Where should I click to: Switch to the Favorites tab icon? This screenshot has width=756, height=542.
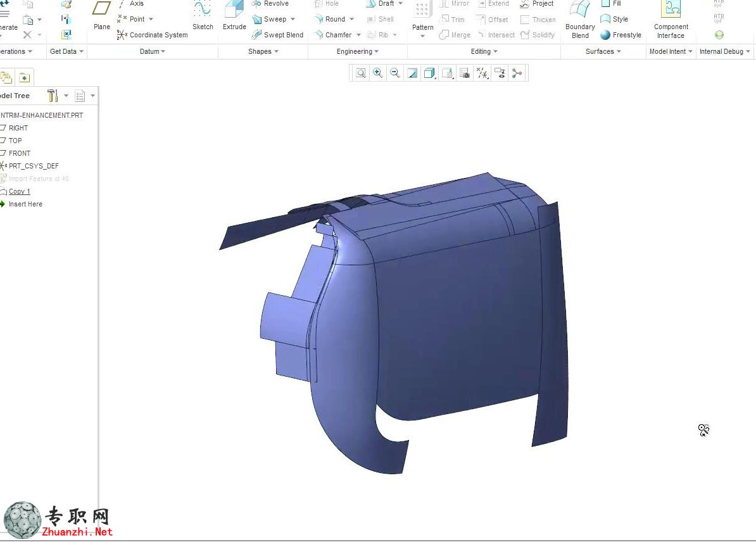24,77
